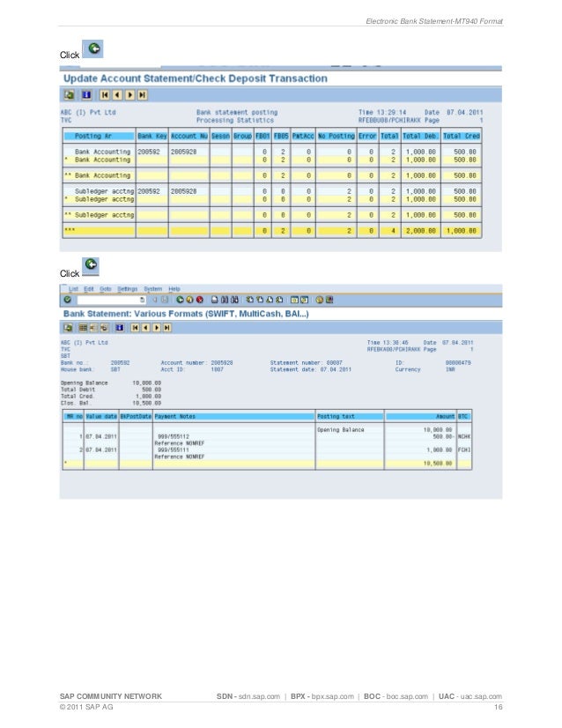Click the Find Next binoculars-plus icon
Viewport: 562px width, 728px height.
[234, 300]
